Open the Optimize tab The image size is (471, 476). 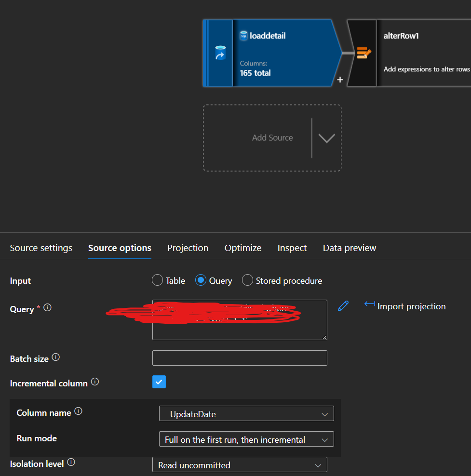click(x=243, y=248)
